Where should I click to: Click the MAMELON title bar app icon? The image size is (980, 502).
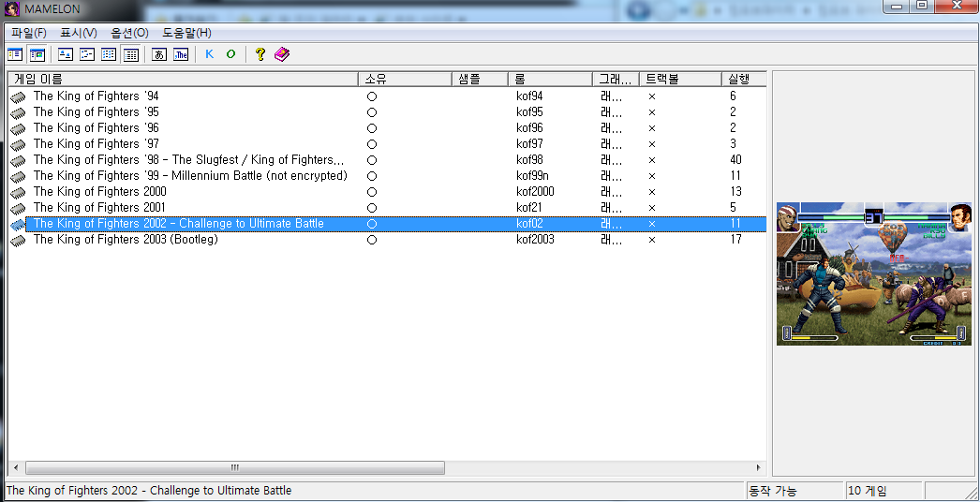pyautogui.click(x=10, y=9)
